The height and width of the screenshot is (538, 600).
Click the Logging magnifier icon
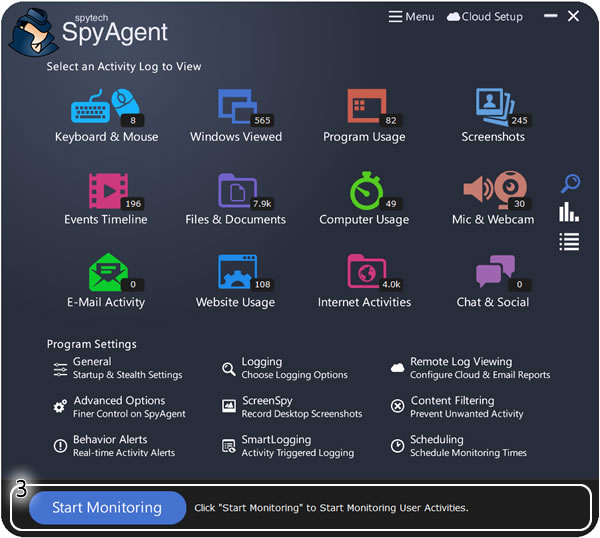[x=229, y=369]
